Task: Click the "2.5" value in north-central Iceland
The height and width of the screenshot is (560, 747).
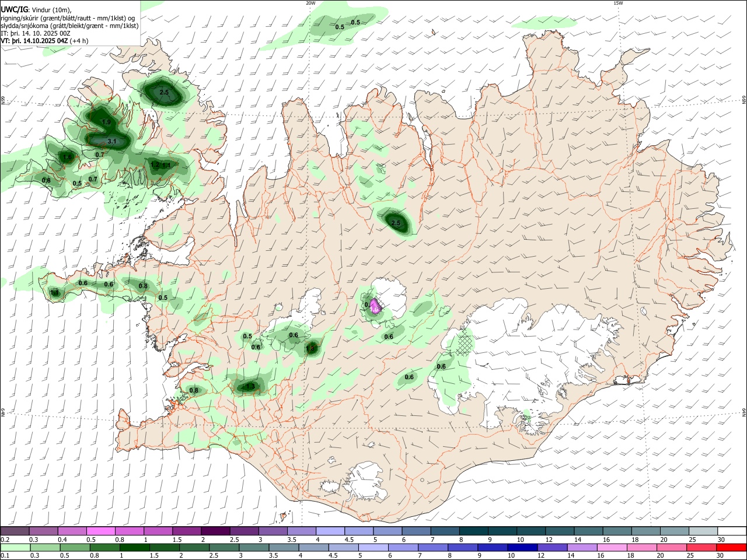Action: pyautogui.click(x=396, y=223)
